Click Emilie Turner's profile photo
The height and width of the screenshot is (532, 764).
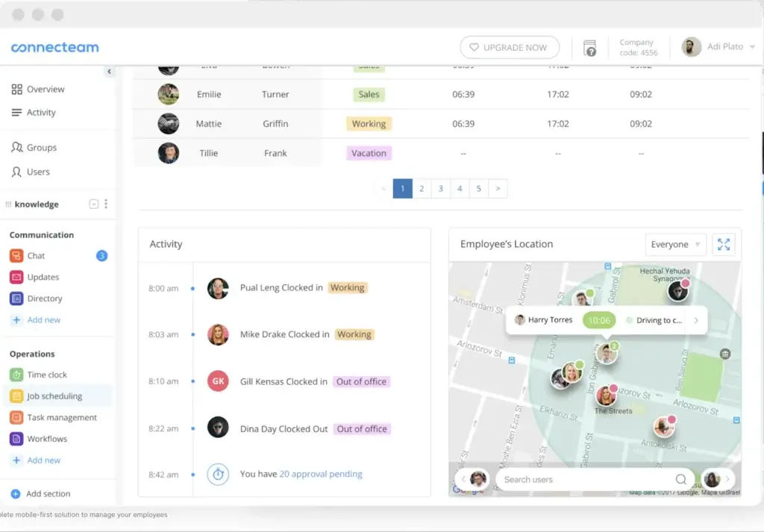(168, 94)
